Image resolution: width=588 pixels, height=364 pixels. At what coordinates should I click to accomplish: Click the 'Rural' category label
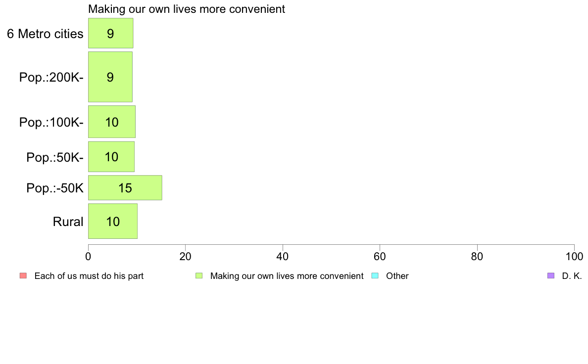coord(68,222)
